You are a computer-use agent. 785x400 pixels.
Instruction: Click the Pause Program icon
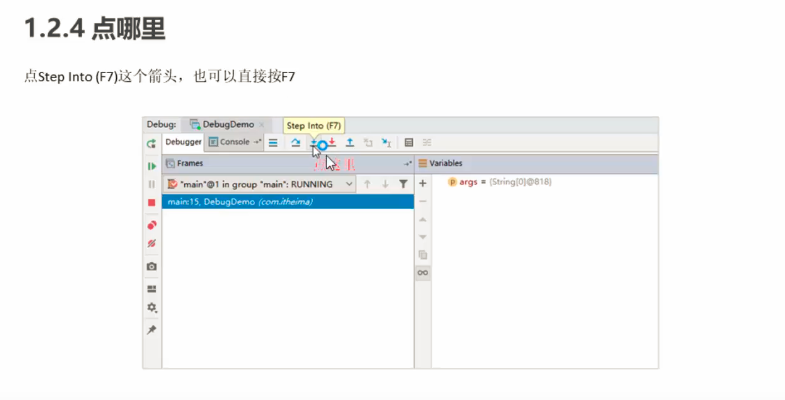(x=151, y=184)
